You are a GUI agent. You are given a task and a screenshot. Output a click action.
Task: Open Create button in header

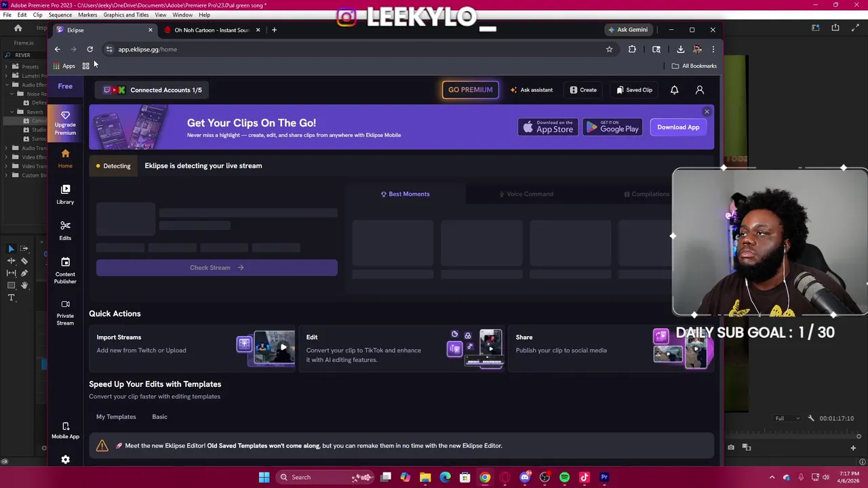[x=583, y=89]
